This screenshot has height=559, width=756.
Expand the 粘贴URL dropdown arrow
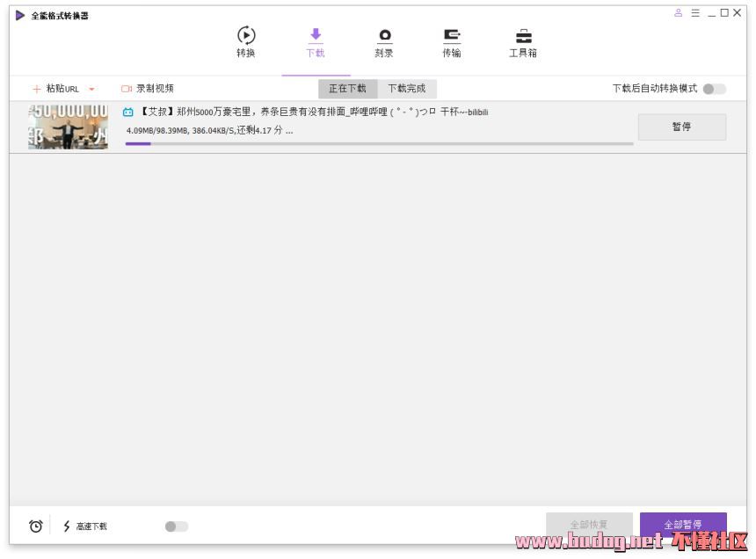pyautogui.click(x=91, y=89)
